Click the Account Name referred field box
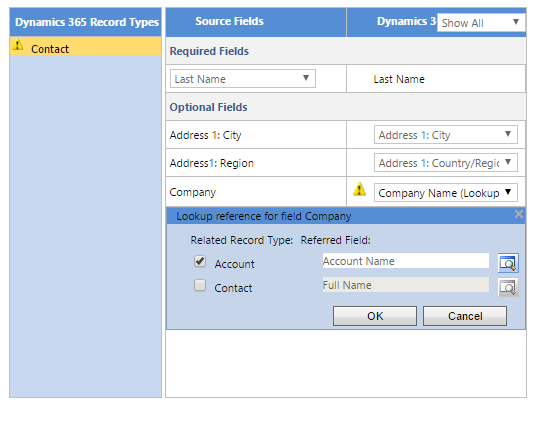559x428 pixels. pyautogui.click(x=406, y=261)
